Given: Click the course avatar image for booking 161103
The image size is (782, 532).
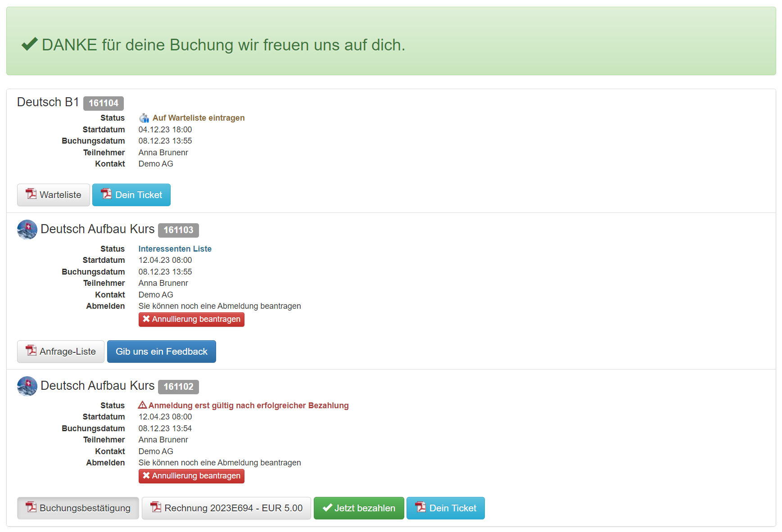Looking at the screenshot, I should click(27, 230).
